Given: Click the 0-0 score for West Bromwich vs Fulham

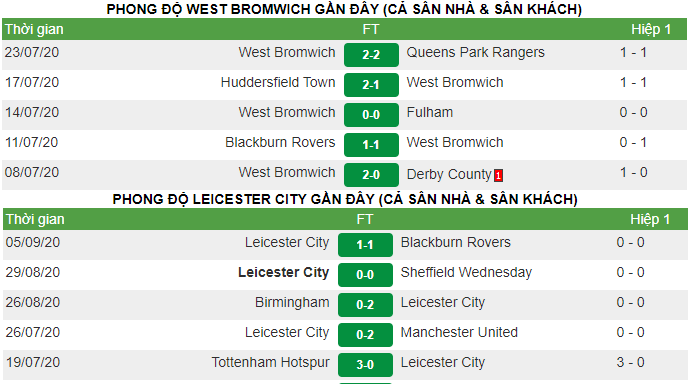Looking at the screenshot, I should [x=371, y=115].
